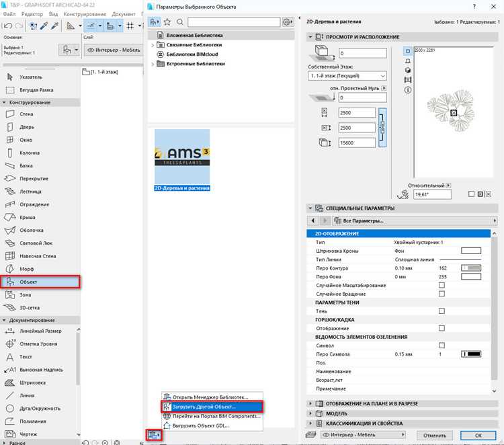The height and width of the screenshot is (445, 504).
Task: Click the OK button
Action: pos(478,436)
